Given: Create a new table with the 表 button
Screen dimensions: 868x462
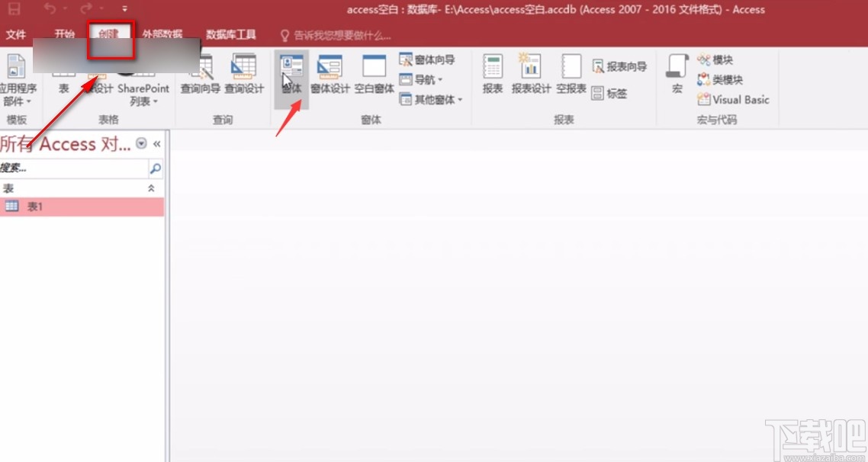Looking at the screenshot, I should [x=64, y=74].
